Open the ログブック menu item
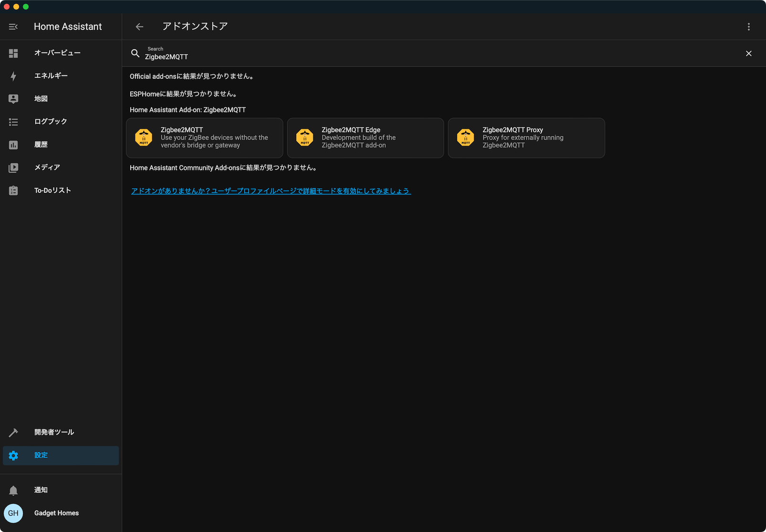This screenshot has height=532, width=766. (61, 122)
